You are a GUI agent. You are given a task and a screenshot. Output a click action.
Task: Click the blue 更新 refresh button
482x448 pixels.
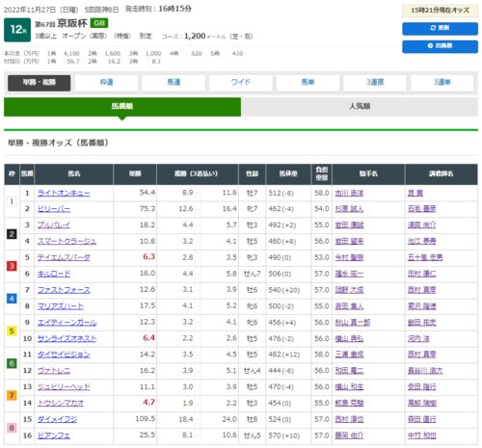440,28
